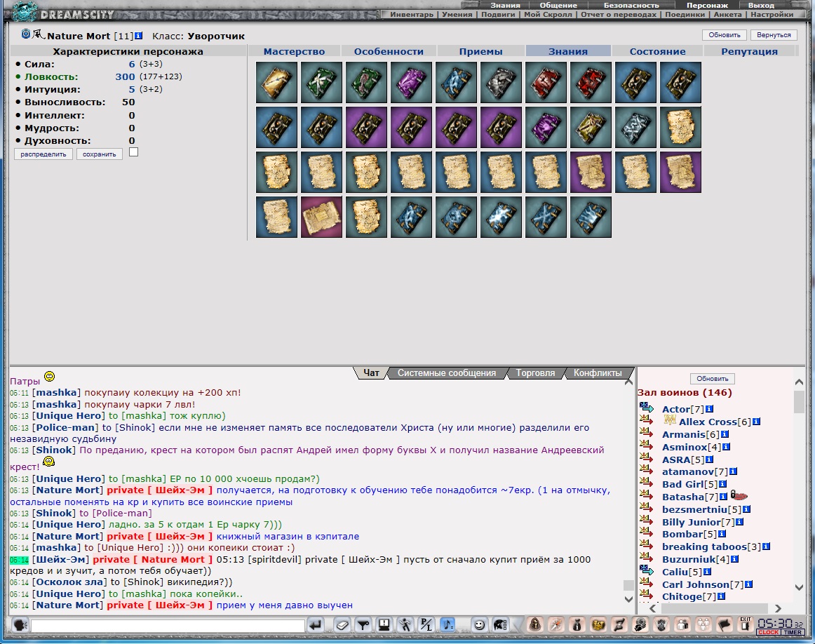Click the warriors list horizontal scrollbar right arrow
815x644 pixels.
click(x=778, y=608)
